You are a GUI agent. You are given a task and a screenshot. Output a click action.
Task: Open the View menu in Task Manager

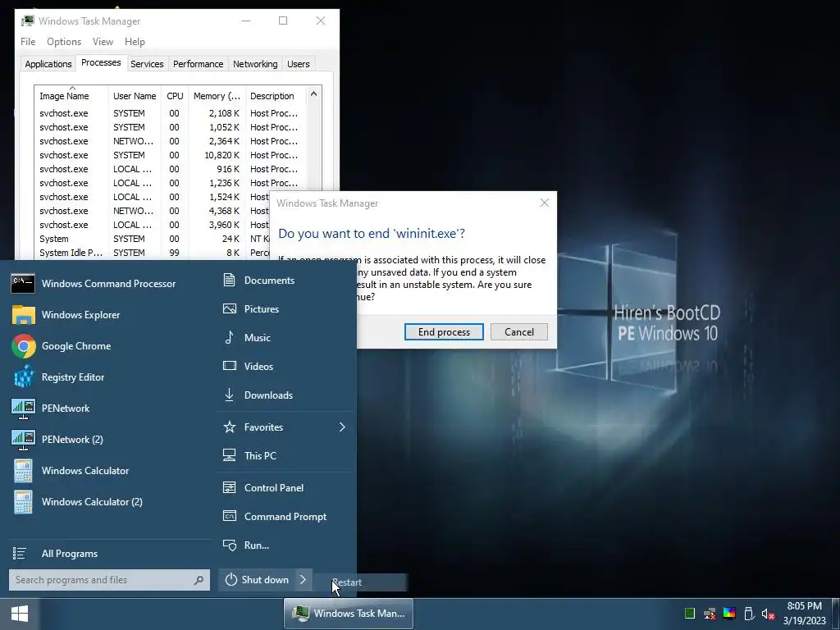point(103,42)
